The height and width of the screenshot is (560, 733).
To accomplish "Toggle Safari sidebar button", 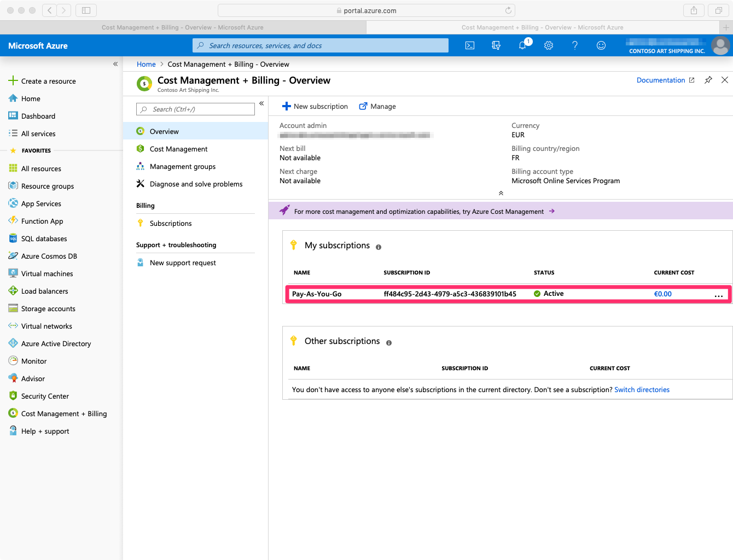I will pyautogui.click(x=86, y=10).
